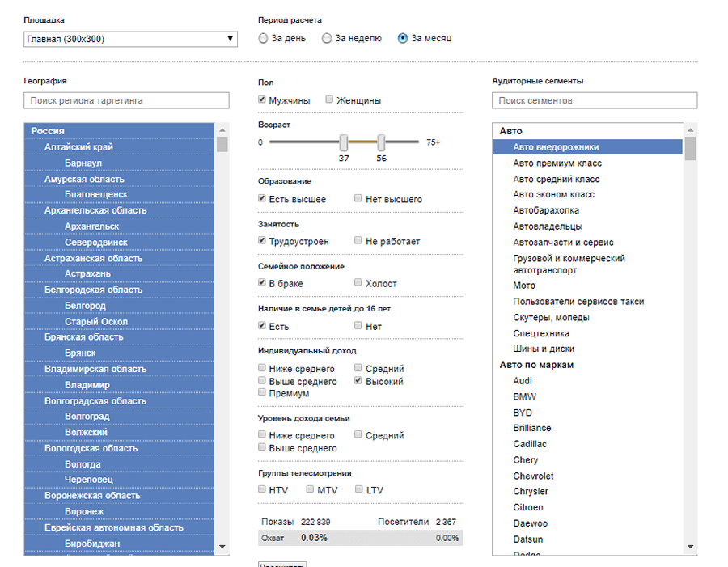
Task: Check the Премиум income checkbox
Action: [263, 392]
